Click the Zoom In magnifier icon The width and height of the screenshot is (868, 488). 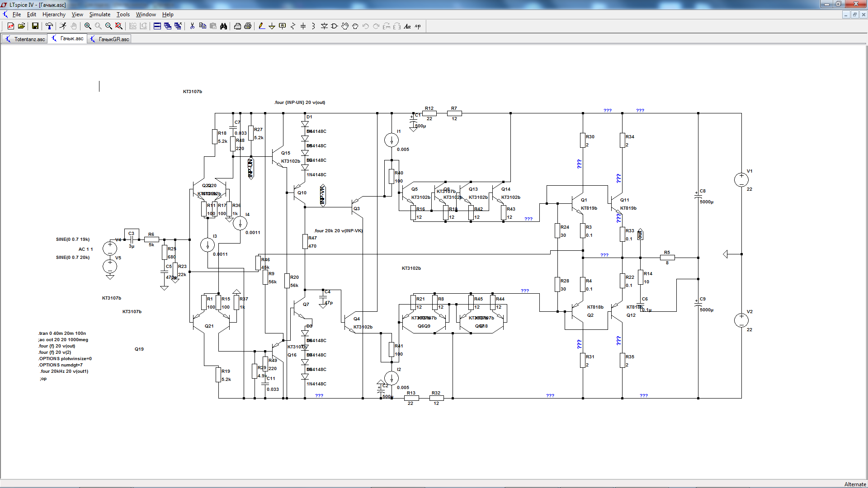88,26
